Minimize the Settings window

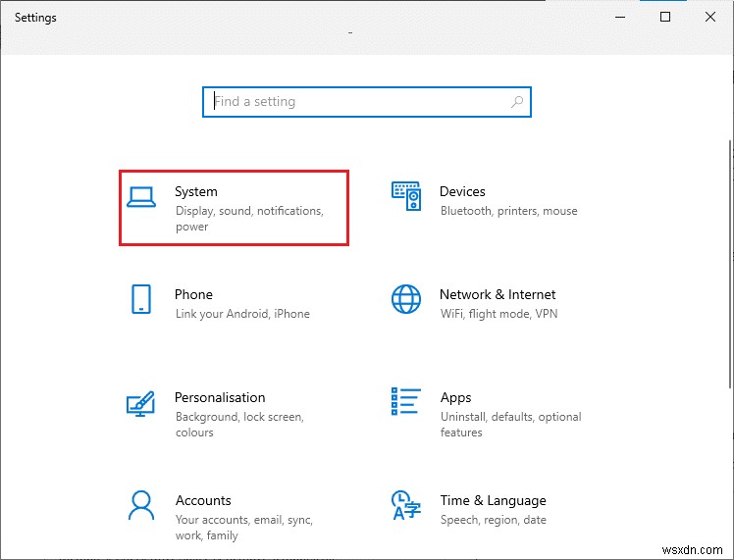click(620, 18)
